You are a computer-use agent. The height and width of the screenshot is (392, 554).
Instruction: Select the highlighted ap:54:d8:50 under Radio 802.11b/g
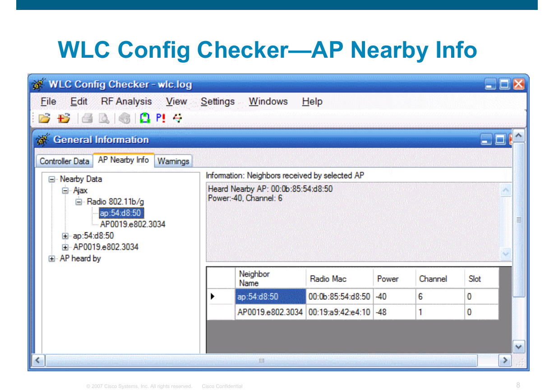[x=122, y=213]
